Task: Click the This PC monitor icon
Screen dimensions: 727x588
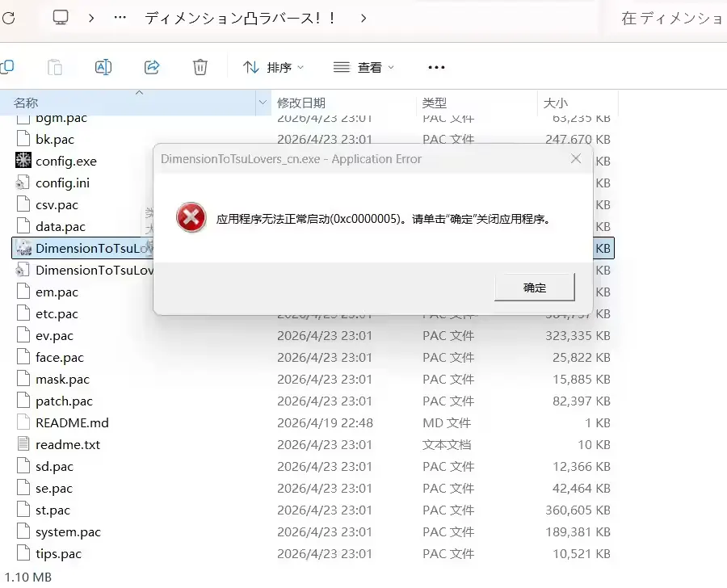Action: pyautogui.click(x=61, y=18)
